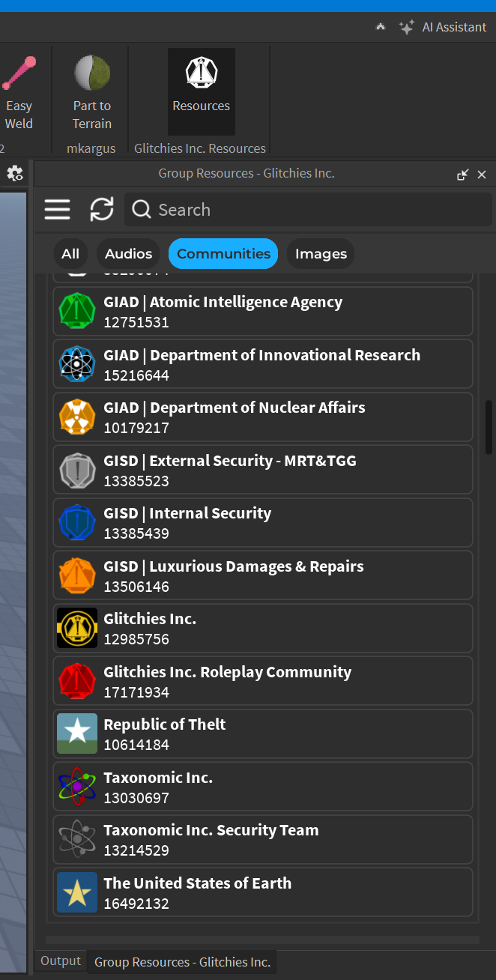Image resolution: width=496 pixels, height=980 pixels.
Task: Refresh the group resources list
Action: pos(102,210)
